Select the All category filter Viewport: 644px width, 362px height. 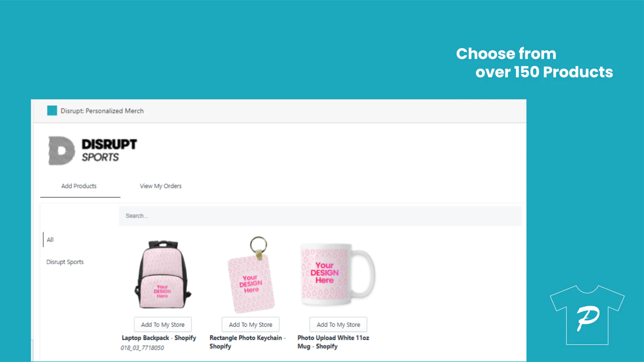click(x=50, y=240)
